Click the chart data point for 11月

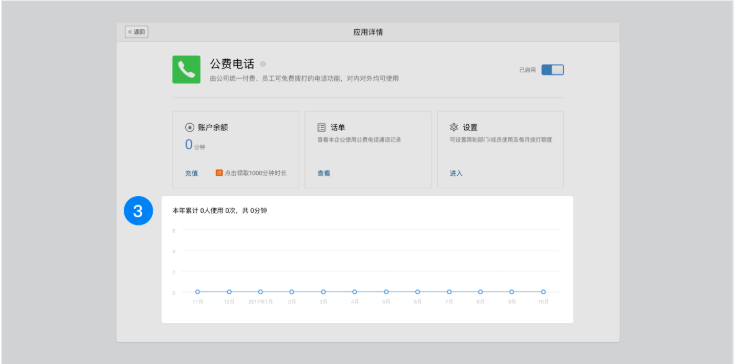[x=198, y=292]
